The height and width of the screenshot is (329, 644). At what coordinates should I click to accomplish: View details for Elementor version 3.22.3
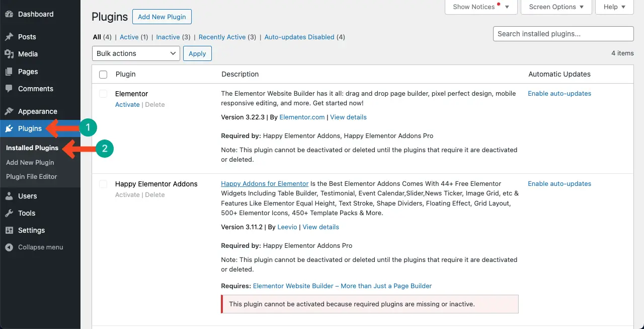(348, 117)
